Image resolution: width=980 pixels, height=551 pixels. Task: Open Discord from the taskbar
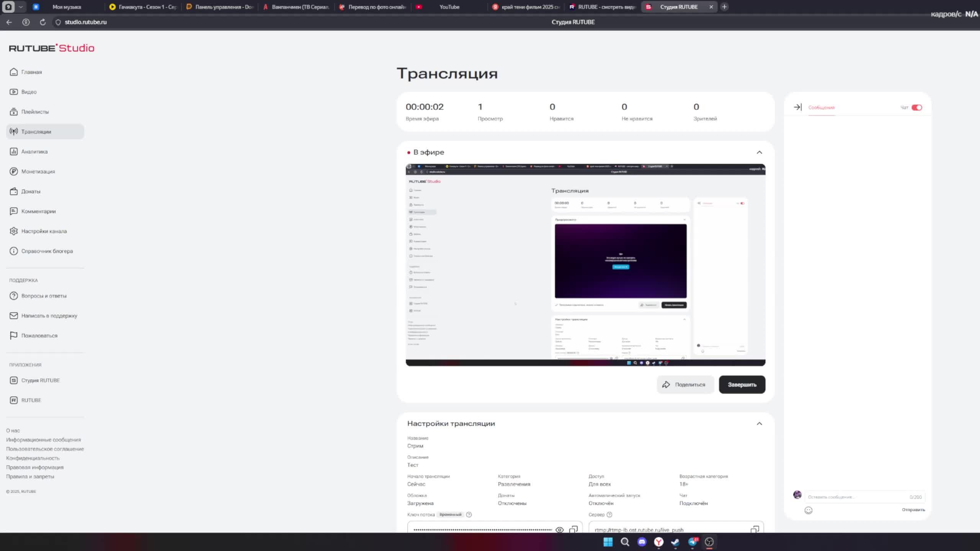pos(642,542)
